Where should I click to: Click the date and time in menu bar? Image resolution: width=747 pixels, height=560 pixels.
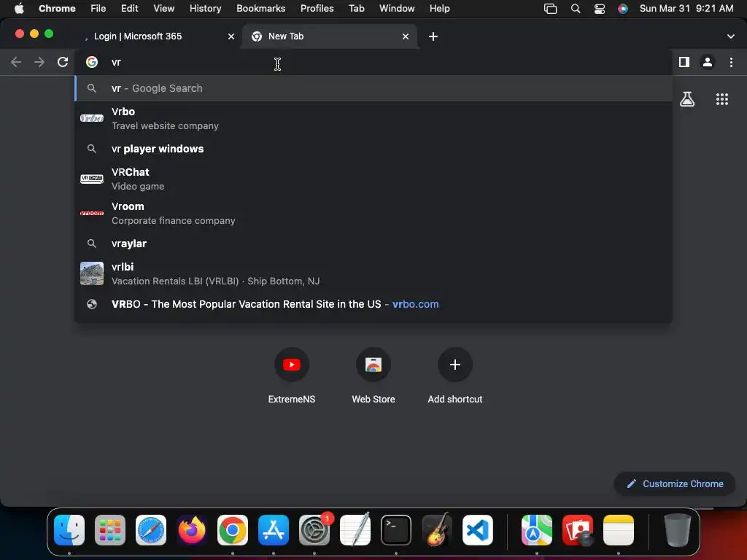click(686, 8)
